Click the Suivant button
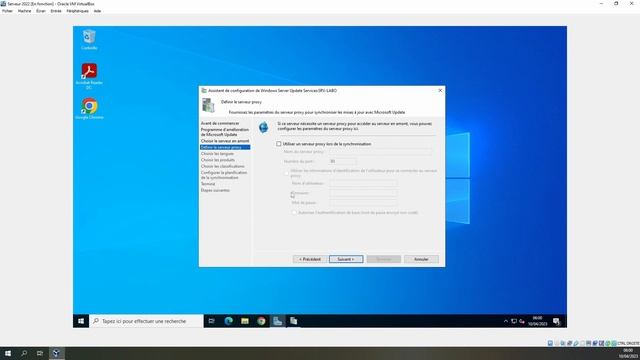 click(346, 259)
